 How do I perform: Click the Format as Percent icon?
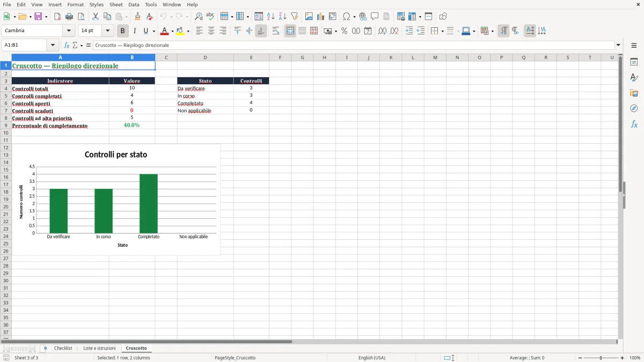click(x=345, y=31)
